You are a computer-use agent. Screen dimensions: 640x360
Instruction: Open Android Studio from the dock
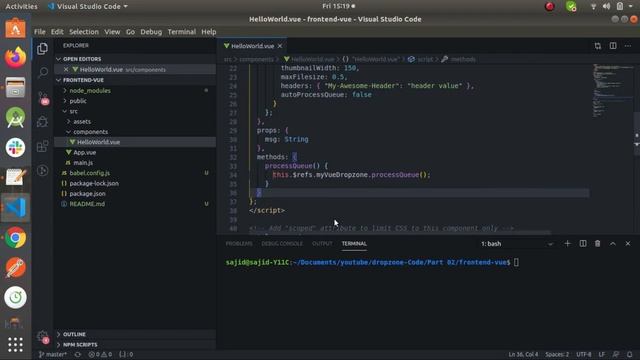point(15,118)
